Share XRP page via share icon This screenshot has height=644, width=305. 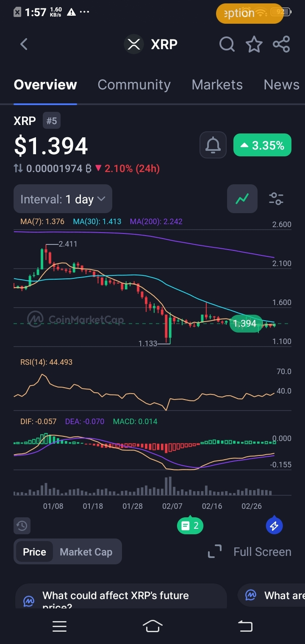[x=281, y=44]
